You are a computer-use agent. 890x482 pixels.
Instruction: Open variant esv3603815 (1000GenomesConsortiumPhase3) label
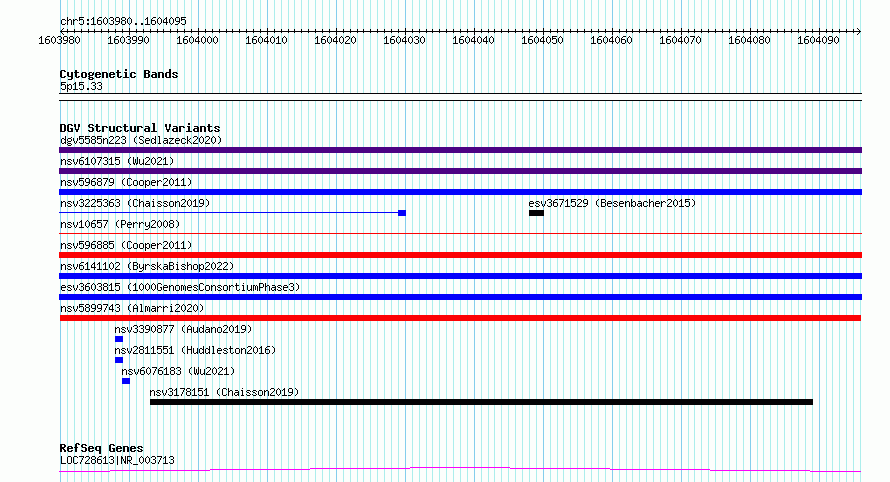pyautogui.click(x=180, y=287)
